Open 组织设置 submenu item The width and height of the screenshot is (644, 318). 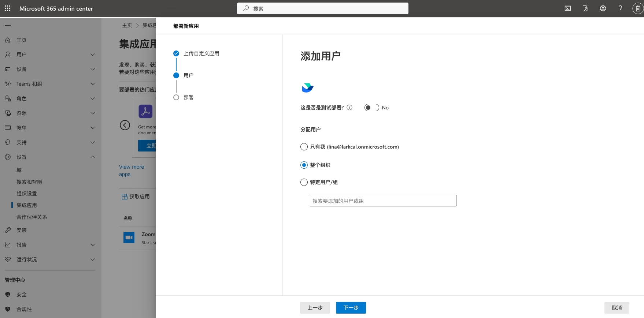coord(27,194)
